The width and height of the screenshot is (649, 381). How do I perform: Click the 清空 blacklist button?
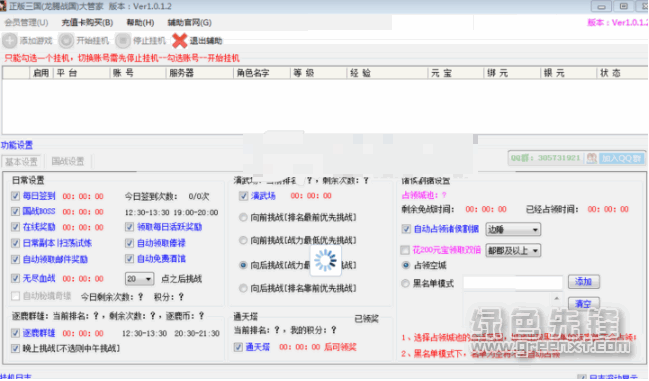pyautogui.click(x=583, y=304)
